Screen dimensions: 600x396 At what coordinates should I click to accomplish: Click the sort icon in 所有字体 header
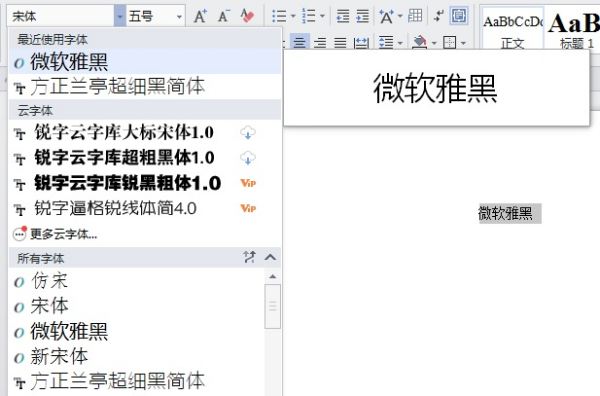click(249, 257)
